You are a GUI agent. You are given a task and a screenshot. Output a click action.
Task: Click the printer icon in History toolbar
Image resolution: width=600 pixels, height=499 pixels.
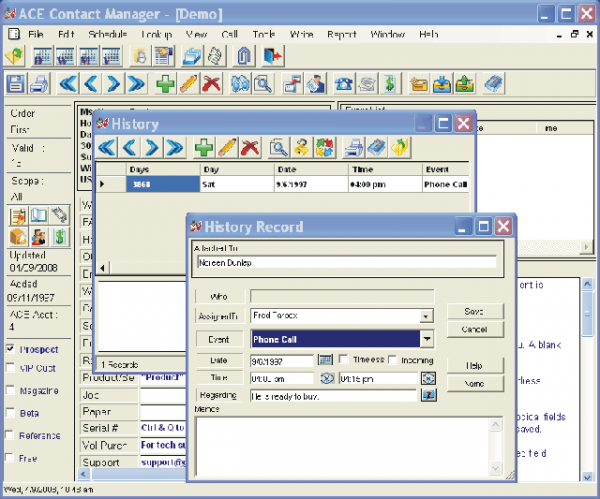354,148
